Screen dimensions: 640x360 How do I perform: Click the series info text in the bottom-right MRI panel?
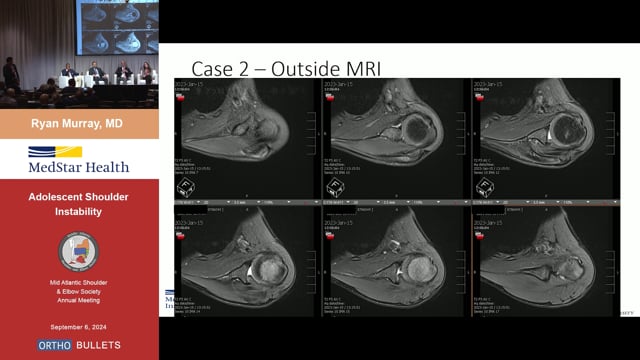(491, 305)
